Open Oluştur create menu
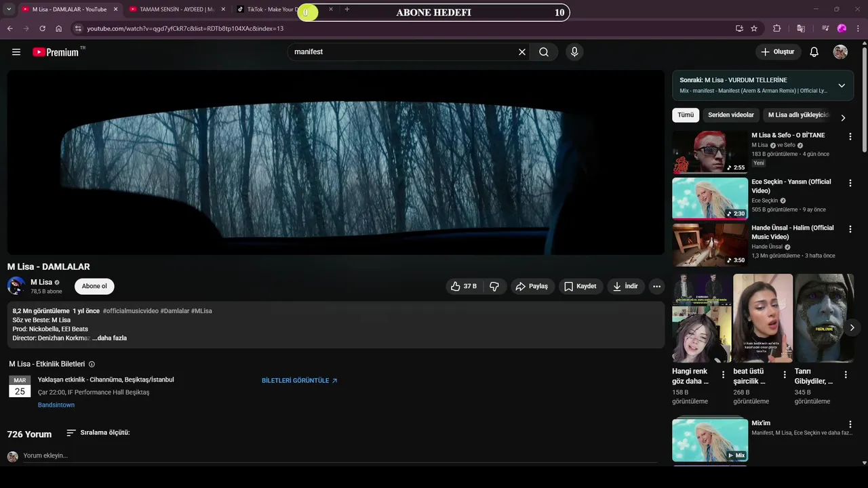The image size is (868, 488). click(x=778, y=52)
